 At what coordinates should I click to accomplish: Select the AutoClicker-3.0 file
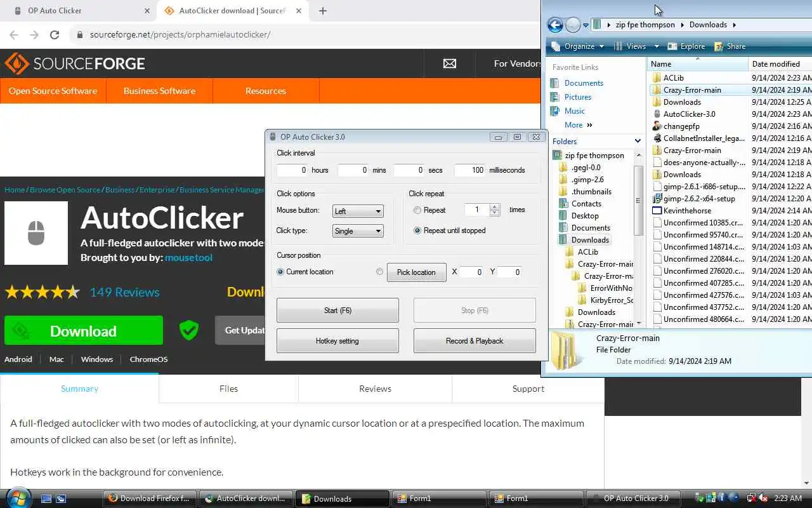[x=689, y=114]
